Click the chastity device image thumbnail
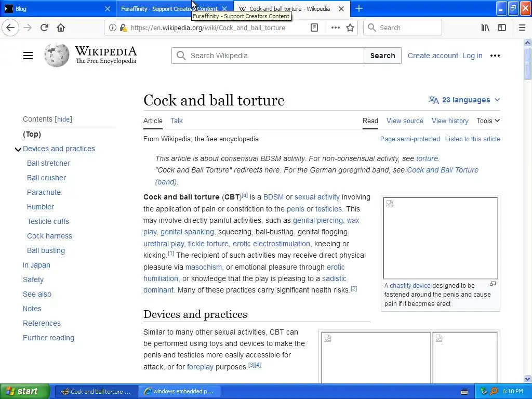 pyautogui.click(x=441, y=238)
